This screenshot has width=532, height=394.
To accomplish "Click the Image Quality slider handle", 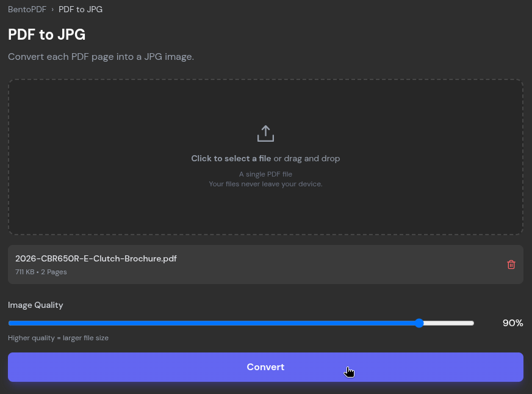I will [419, 323].
